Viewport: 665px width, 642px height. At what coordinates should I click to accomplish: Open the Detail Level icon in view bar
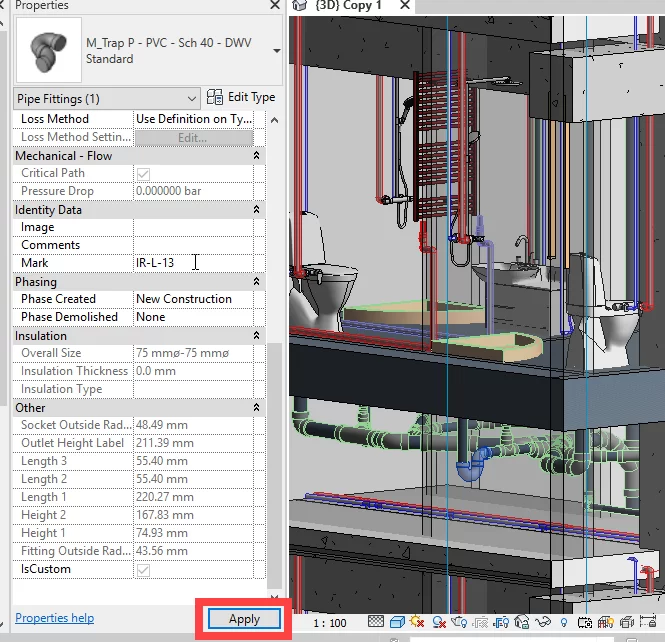377,622
